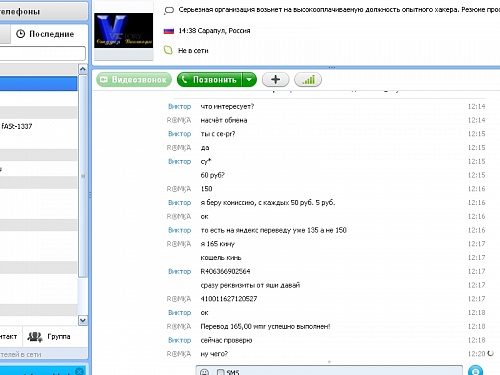Enable the SMS checkbox
The width and height of the screenshot is (500, 375).
(x=220, y=372)
